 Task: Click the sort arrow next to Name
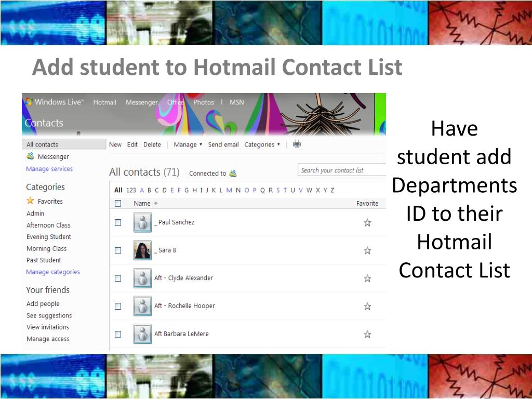[x=156, y=203]
